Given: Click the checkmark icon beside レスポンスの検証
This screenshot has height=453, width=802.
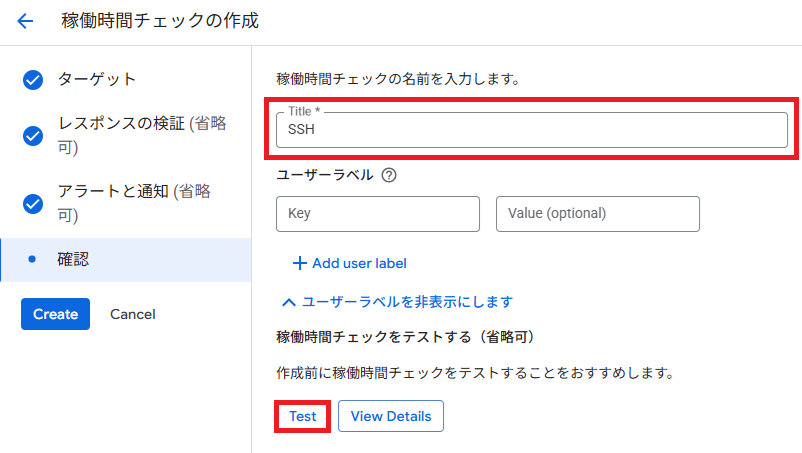Looking at the screenshot, I should pos(33,135).
